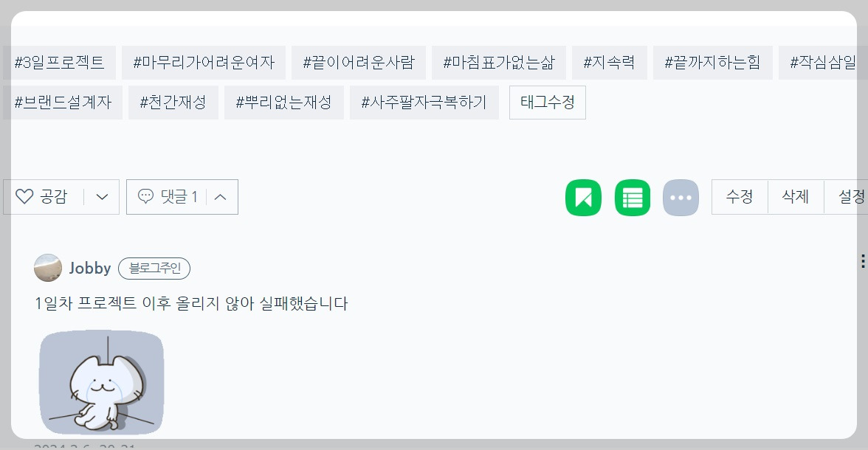The image size is (868, 450).
Task: Collapse the comment section with the up chevron
Action: pyautogui.click(x=219, y=196)
